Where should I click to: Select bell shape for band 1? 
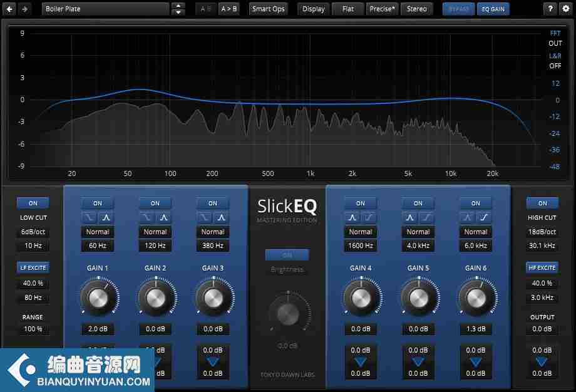coord(106,217)
